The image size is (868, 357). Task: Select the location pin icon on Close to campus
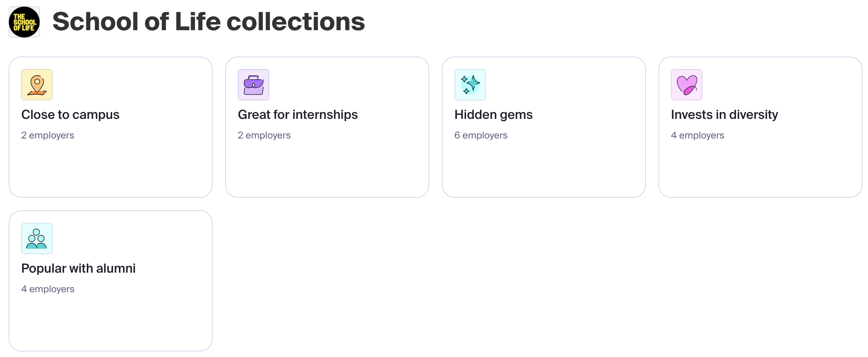(x=36, y=85)
